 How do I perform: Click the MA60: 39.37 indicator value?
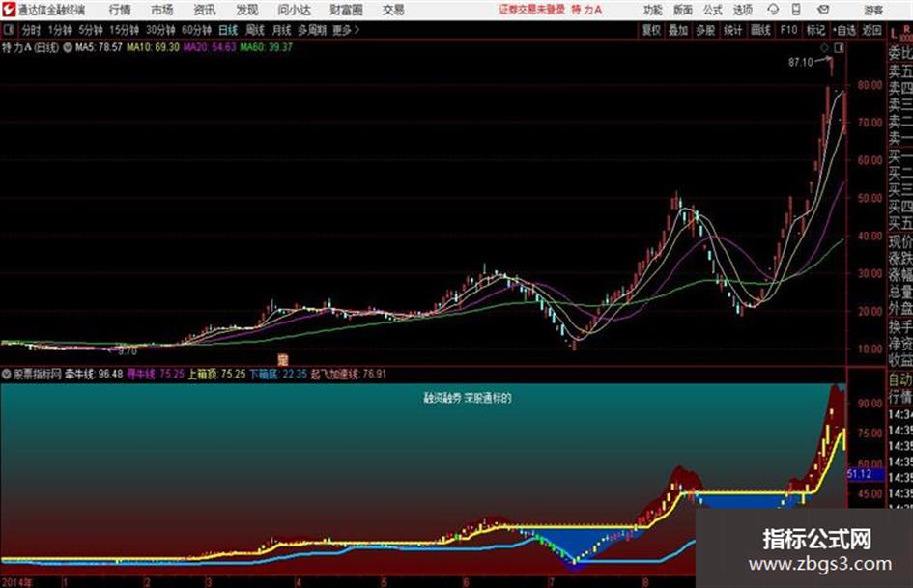[266, 47]
